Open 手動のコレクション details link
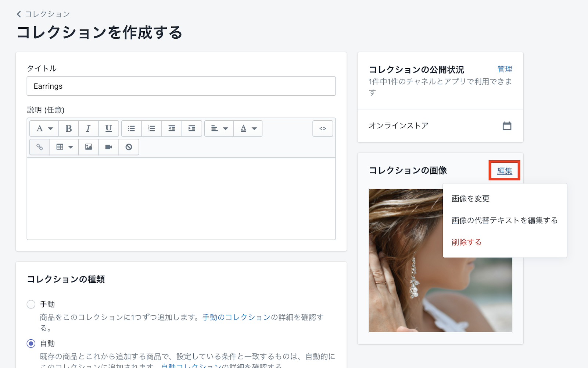The height and width of the screenshot is (368, 588). tap(236, 317)
